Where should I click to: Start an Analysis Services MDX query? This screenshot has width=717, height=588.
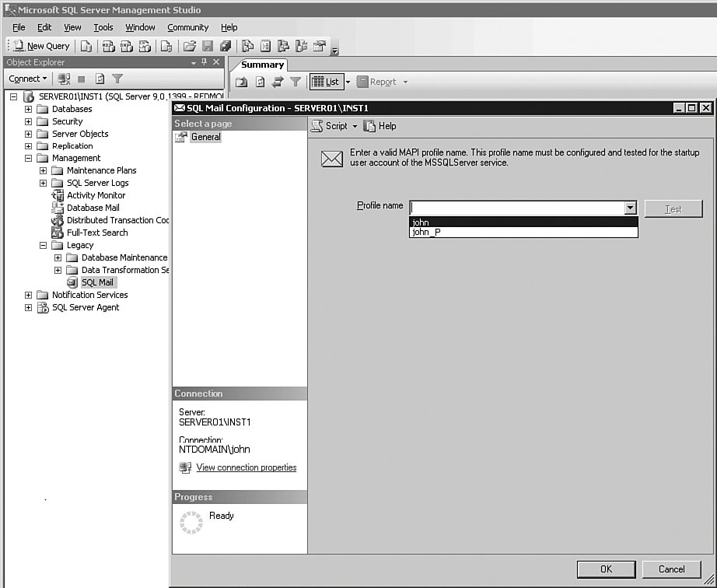(x=108, y=46)
